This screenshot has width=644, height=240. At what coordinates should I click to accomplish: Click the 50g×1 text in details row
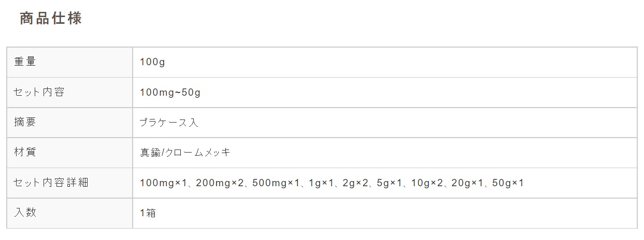point(508,183)
